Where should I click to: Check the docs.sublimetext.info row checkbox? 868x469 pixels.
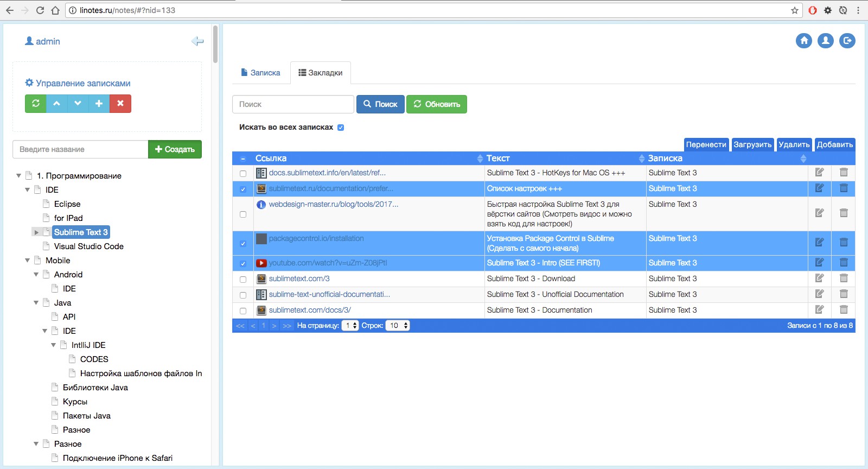[x=243, y=174]
